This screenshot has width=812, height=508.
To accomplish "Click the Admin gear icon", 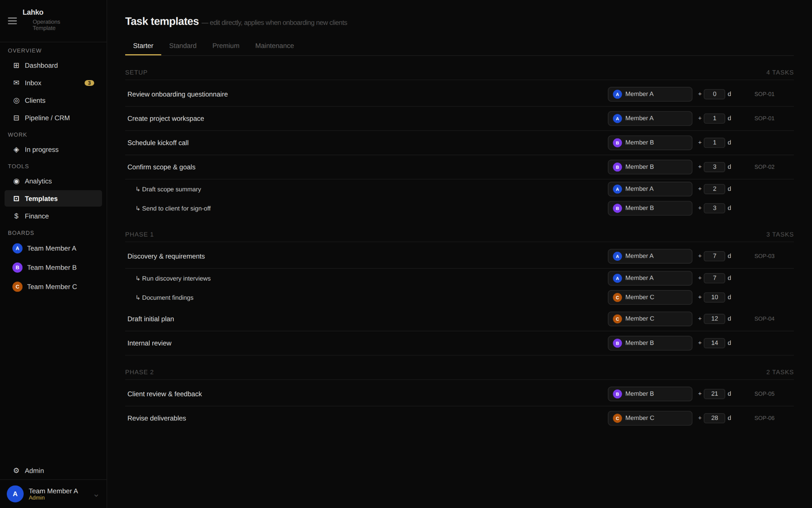I will point(16,471).
